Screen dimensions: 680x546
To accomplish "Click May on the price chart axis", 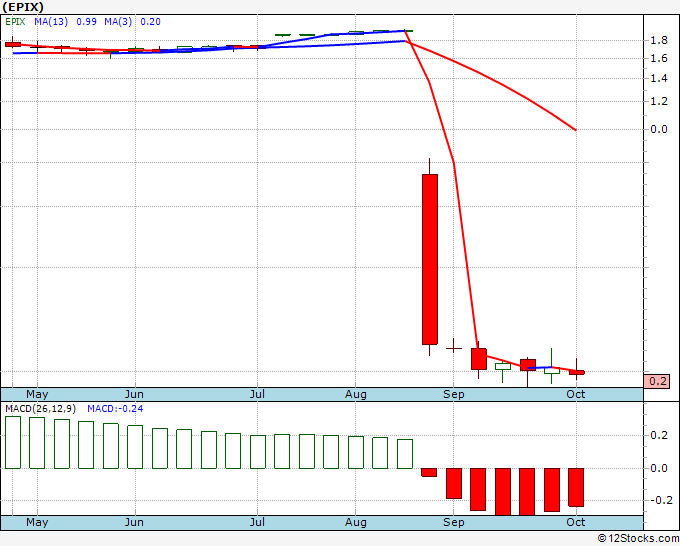I will (x=37, y=394).
